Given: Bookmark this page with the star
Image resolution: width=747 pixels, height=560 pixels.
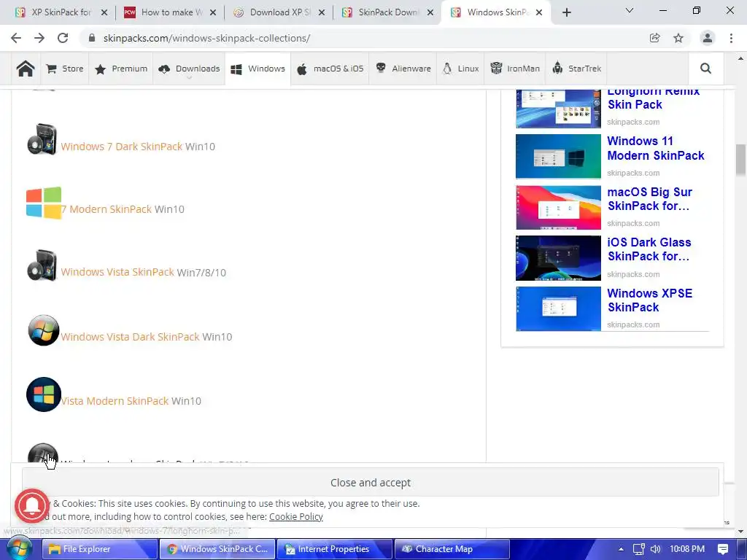Looking at the screenshot, I should click(678, 38).
